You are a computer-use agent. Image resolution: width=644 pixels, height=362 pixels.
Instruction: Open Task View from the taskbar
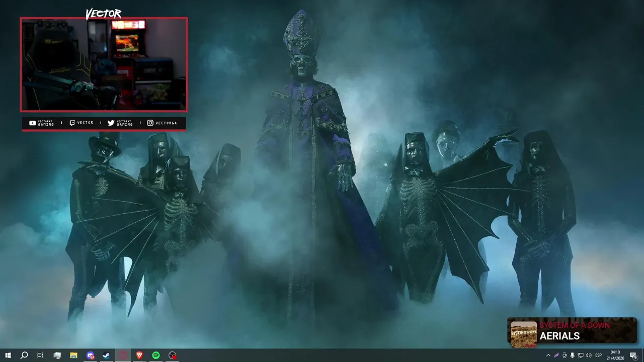pyautogui.click(x=40, y=355)
